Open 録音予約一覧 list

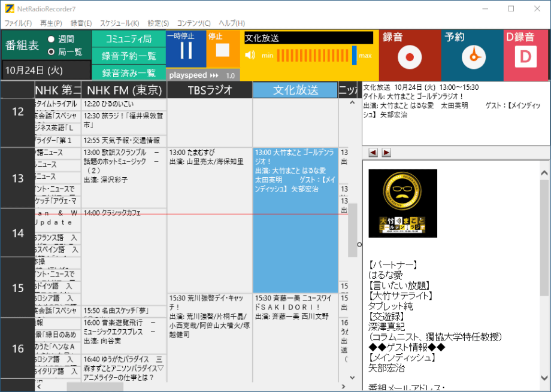129,56
